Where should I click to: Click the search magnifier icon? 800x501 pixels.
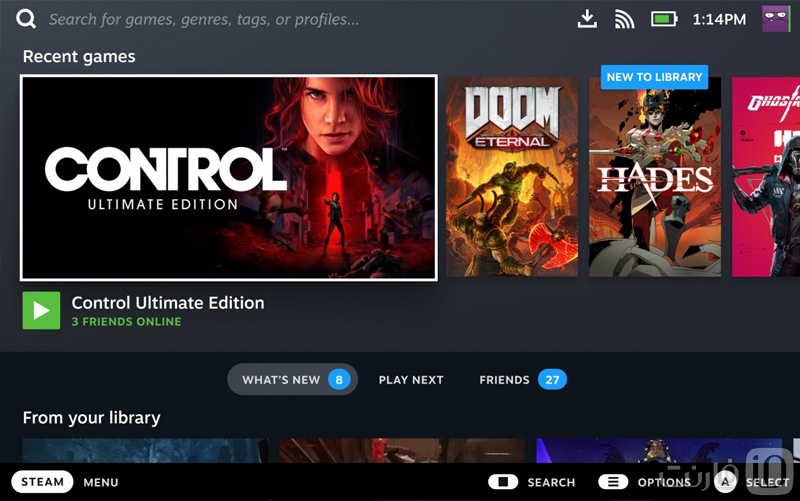pyautogui.click(x=26, y=19)
